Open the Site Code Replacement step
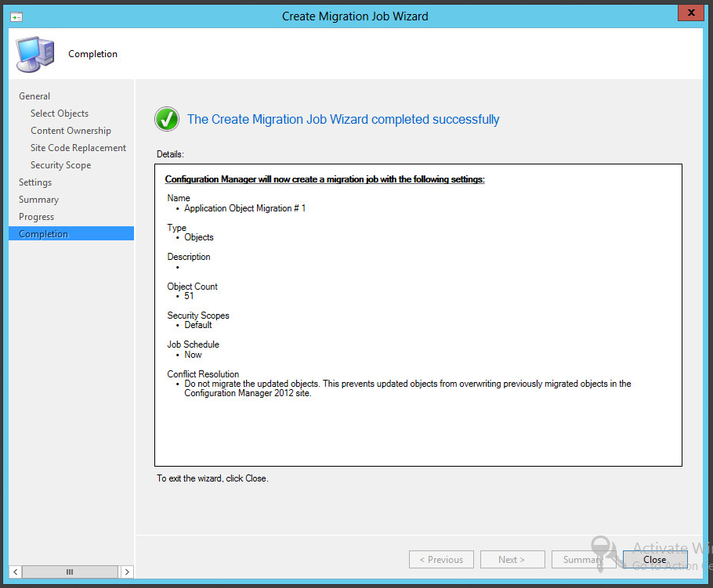This screenshot has width=713, height=588. point(78,147)
